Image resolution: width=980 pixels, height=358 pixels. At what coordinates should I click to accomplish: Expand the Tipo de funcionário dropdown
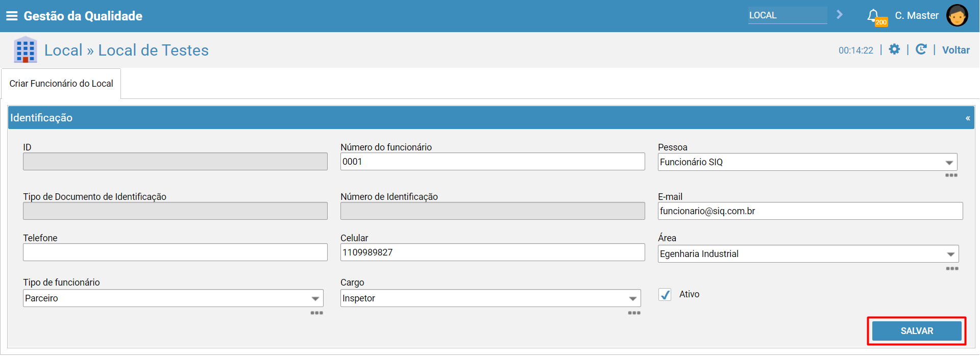pyautogui.click(x=315, y=299)
